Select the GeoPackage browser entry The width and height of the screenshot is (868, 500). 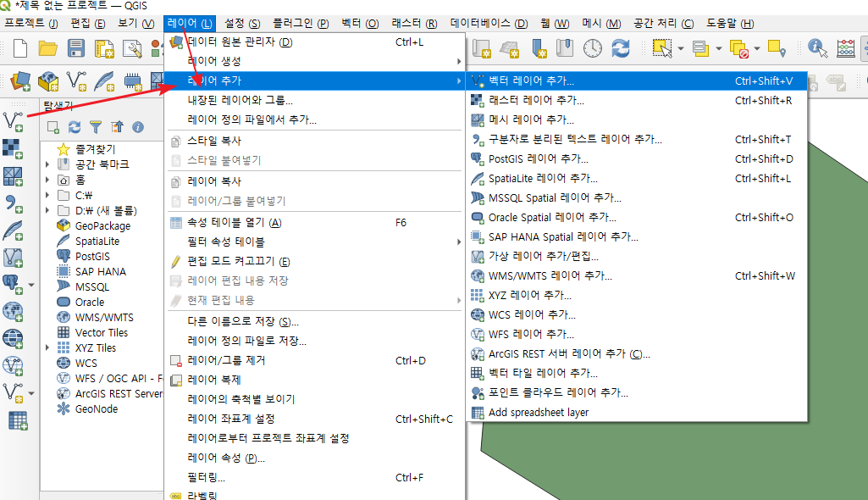coord(103,226)
